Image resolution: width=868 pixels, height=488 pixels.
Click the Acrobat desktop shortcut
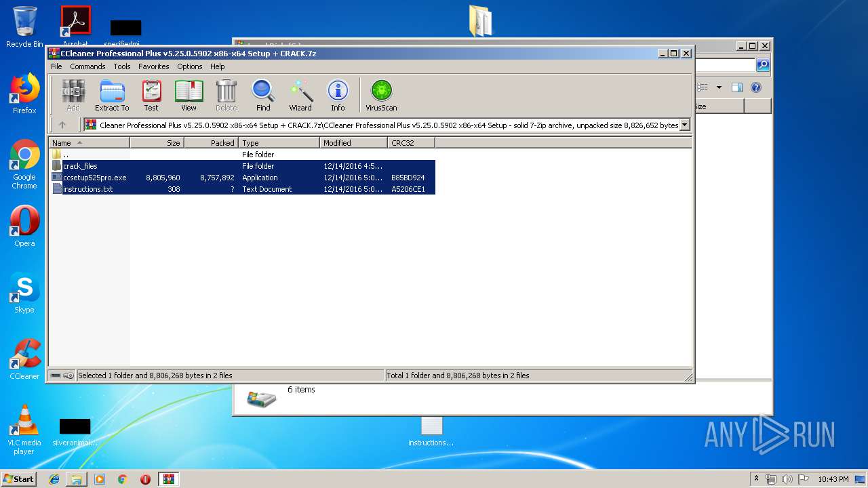(x=75, y=27)
